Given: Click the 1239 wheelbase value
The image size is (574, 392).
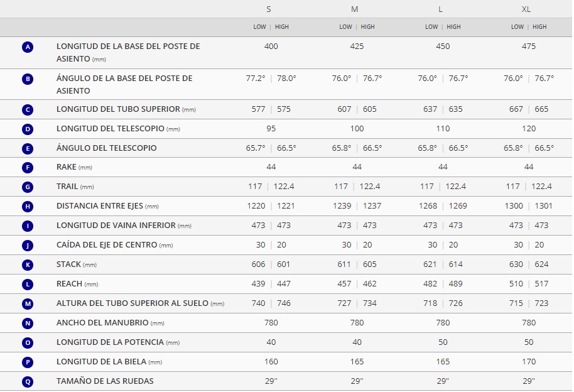Looking at the screenshot, I should (x=342, y=206).
